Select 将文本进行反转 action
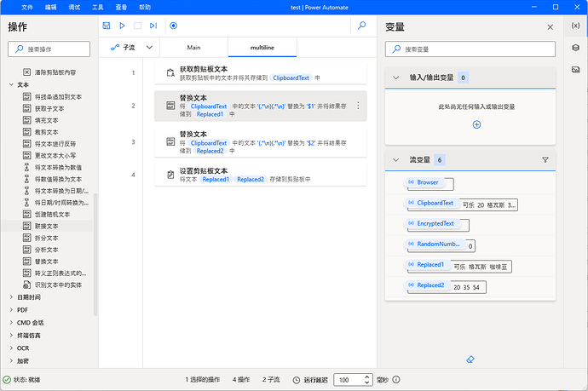This screenshot has height=391, width=588. 49,144
